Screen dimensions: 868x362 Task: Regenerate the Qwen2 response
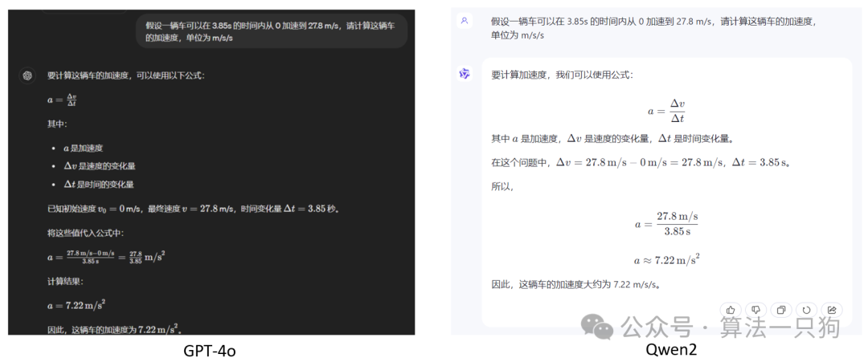pos(806,310)
